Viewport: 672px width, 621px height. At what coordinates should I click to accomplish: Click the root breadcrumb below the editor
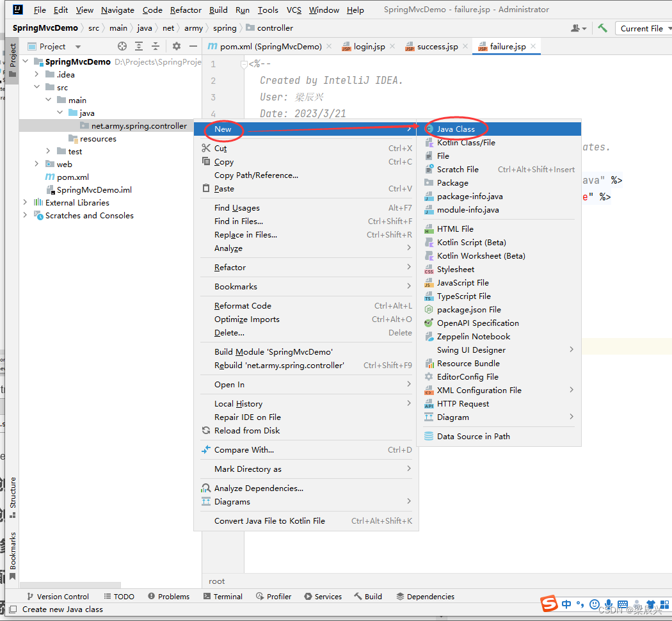point(217,581)
